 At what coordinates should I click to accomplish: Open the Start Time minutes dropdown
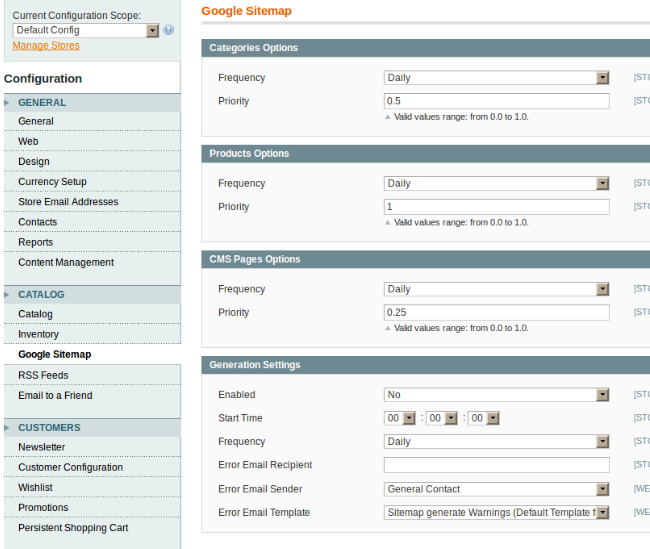(x=442, y=418)
